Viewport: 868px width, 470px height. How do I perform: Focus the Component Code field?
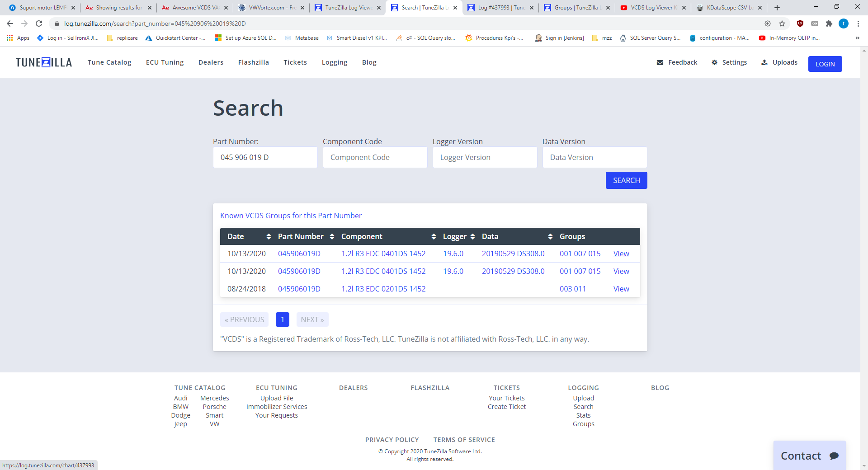[x=375, y=157]
